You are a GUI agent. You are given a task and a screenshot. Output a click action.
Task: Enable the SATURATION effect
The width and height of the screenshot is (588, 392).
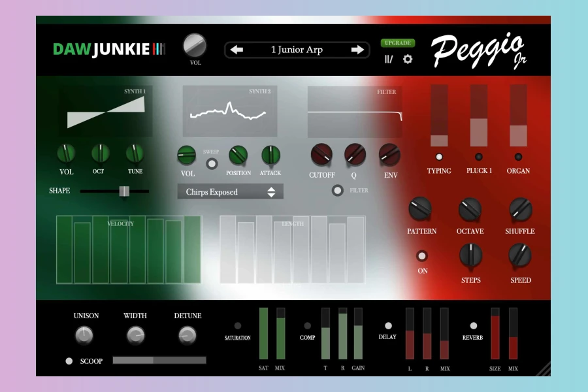tap(238, 325)
